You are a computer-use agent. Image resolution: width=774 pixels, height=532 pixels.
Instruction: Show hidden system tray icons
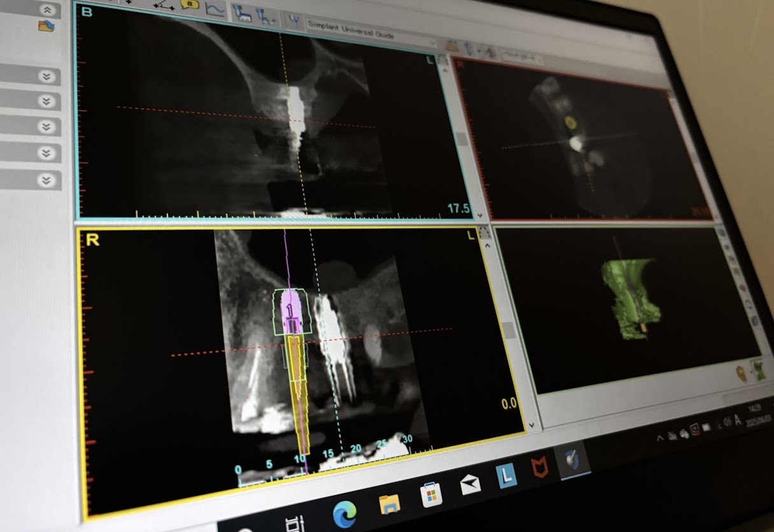(660, 437)
